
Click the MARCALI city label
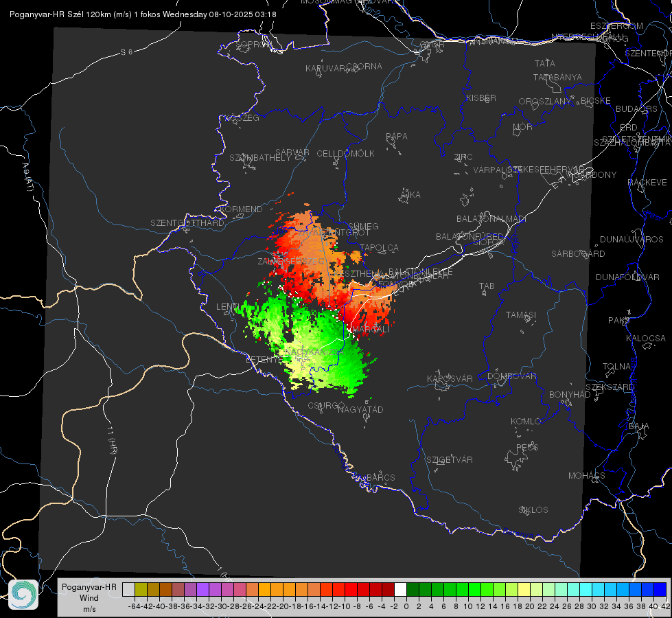click(371, 330)
